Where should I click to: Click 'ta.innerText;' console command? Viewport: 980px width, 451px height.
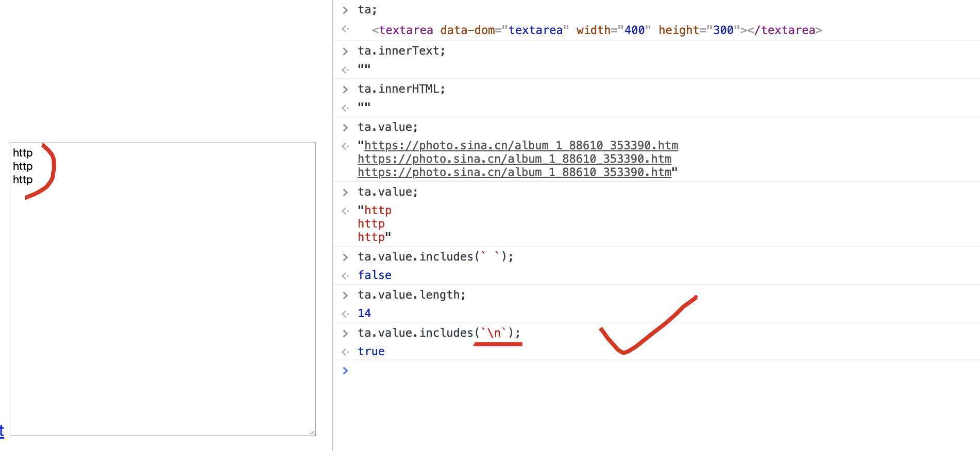click(401, 51)
